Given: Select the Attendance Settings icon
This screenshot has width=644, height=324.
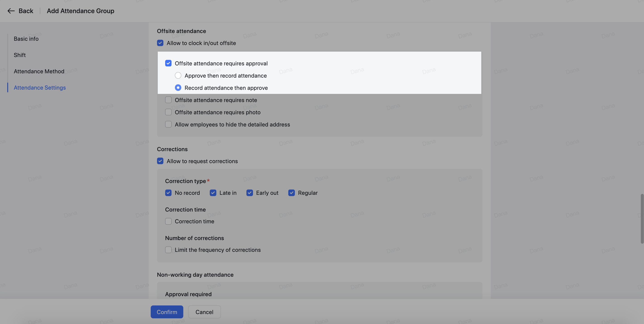Looking at the screenshot, I should (x=40, y=88).
